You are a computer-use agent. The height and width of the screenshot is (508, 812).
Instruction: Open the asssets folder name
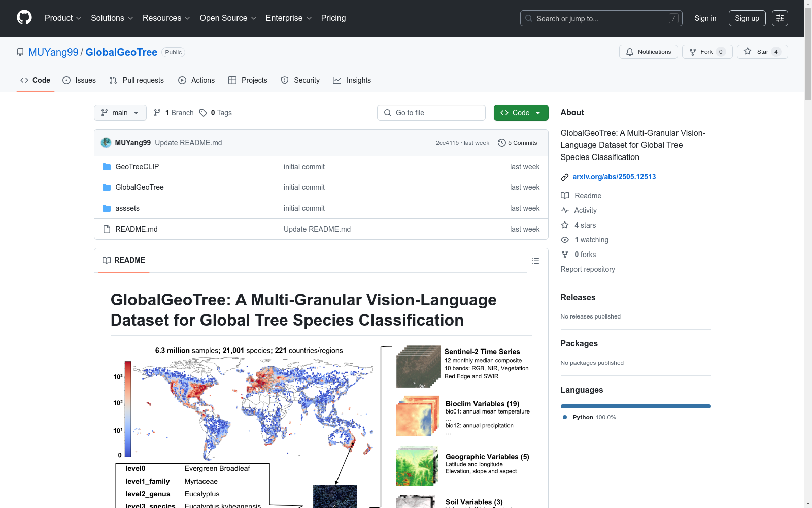pyautogui.click(x=127, y=208)
